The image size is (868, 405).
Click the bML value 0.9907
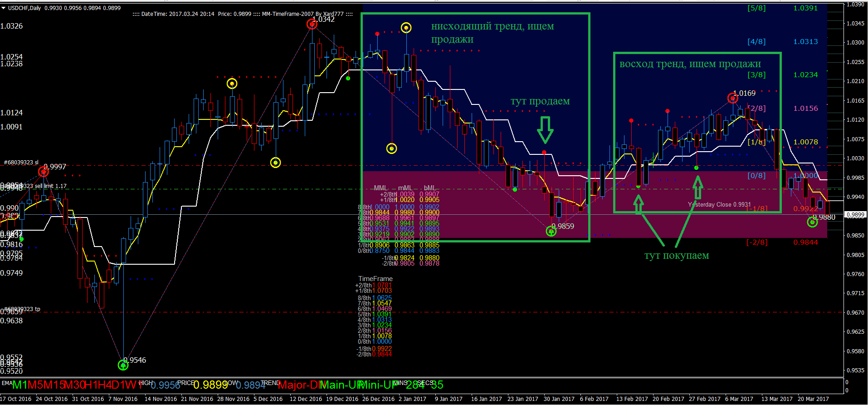click(x=429, y=194)
